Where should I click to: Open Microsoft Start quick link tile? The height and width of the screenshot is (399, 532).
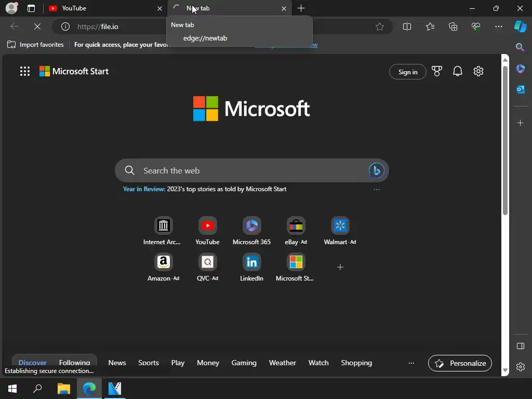[x=296, y=268]
